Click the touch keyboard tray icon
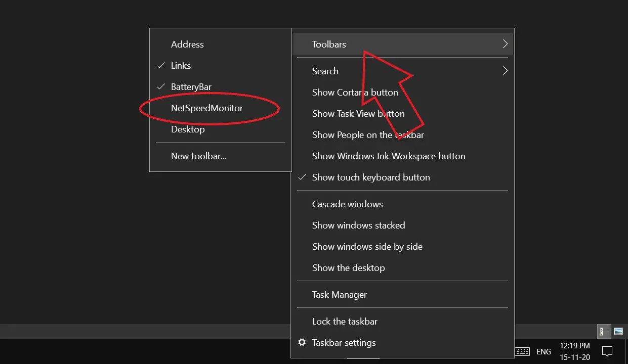628x364 pixels. (522, 351)
